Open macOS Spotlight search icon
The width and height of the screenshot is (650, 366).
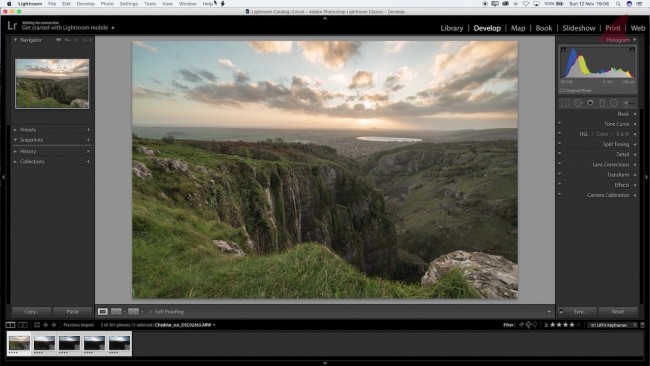pyautogui.click(x=618, y=4)
